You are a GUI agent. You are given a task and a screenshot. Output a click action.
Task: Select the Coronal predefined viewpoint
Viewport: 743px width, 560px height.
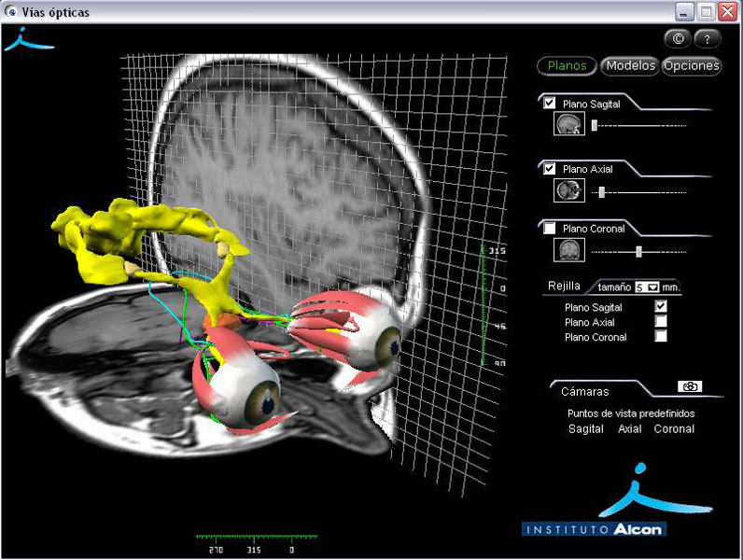(674, 429)
